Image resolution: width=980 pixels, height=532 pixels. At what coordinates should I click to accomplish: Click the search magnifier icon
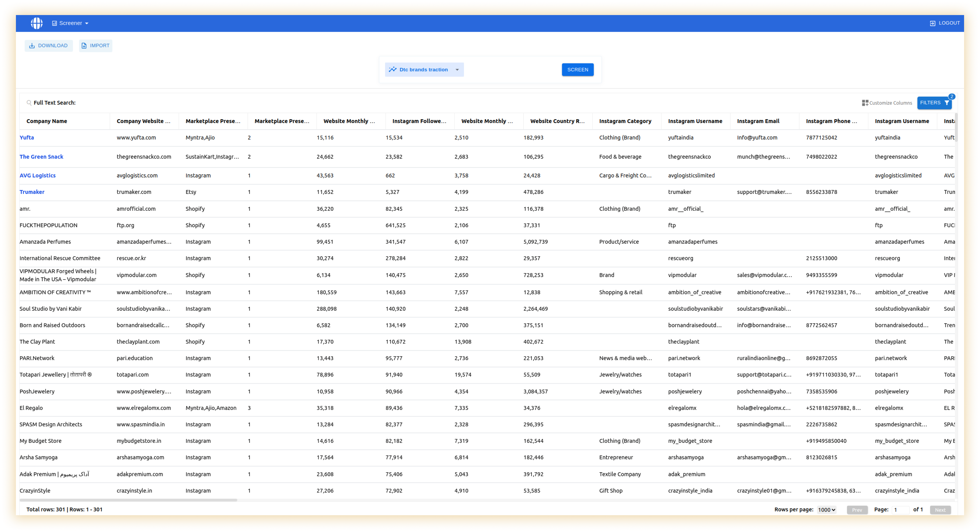click(29, 103)
